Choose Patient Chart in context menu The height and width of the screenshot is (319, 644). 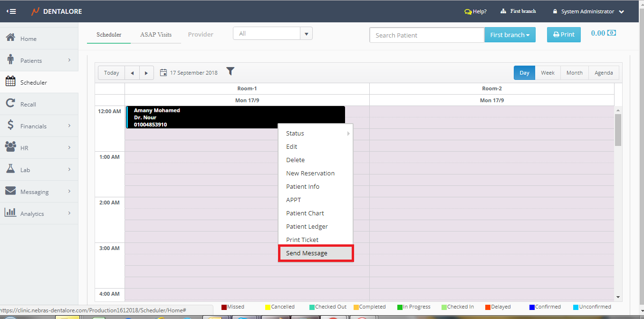[305, 213]
